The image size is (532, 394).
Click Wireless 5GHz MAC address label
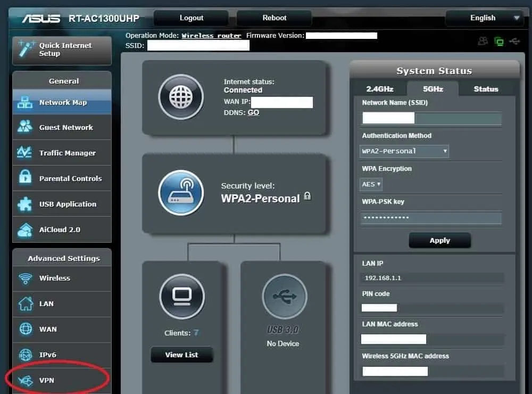coord(405,356)
